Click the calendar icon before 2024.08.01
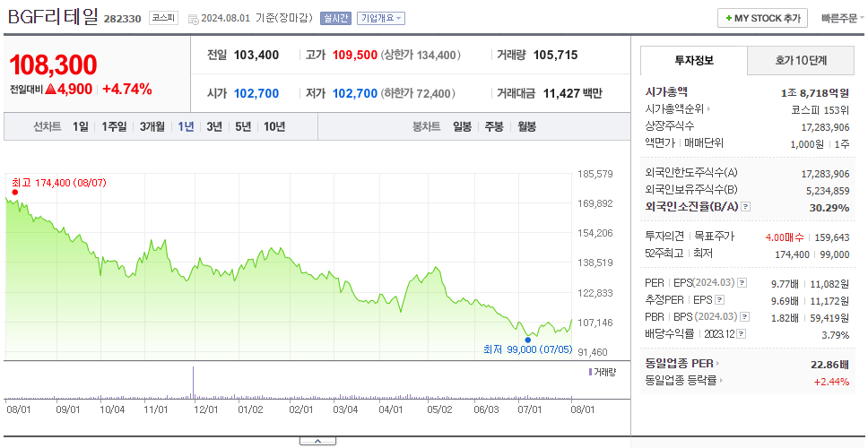Image resolution: width=868 pixels, height=448 pixels. point(193,19)
